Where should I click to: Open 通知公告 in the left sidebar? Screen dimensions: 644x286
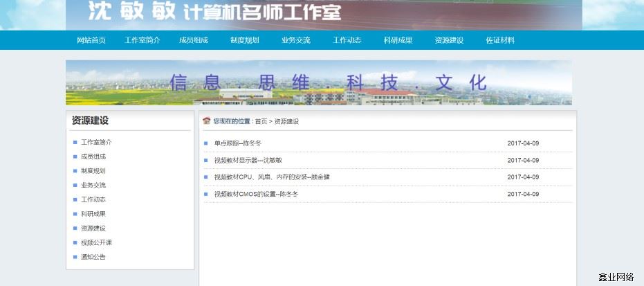[x=93, y=257]
